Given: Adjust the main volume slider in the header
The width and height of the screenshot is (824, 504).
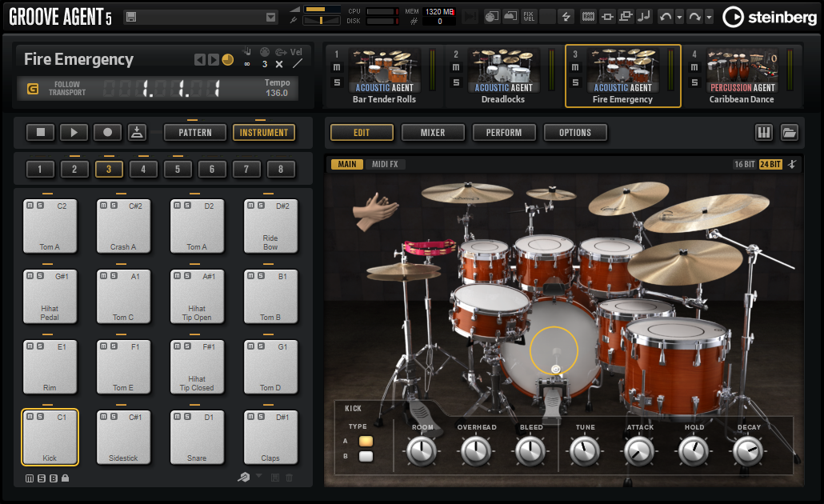Looking at the screenshot, I should pyautogui.click(x=322, y=9).
